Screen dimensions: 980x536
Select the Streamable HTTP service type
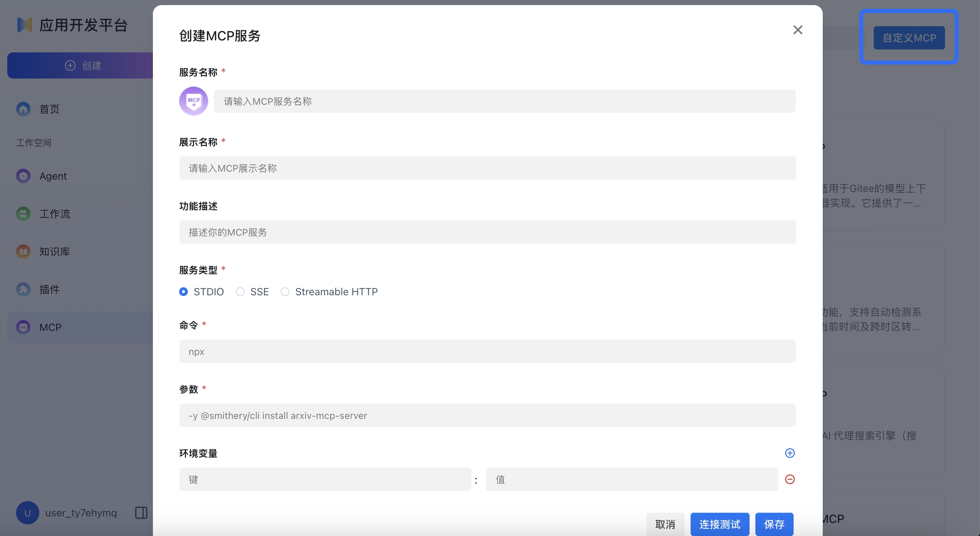[285, 292]
